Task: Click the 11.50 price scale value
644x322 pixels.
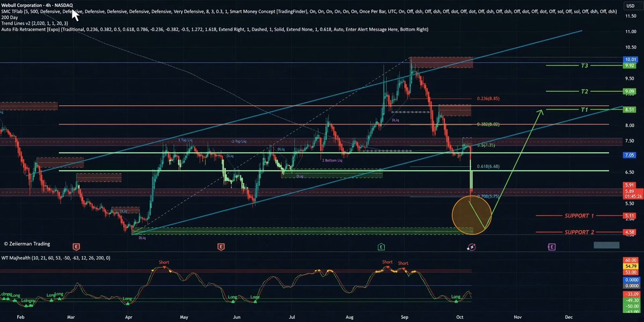Action: (630, 16)
